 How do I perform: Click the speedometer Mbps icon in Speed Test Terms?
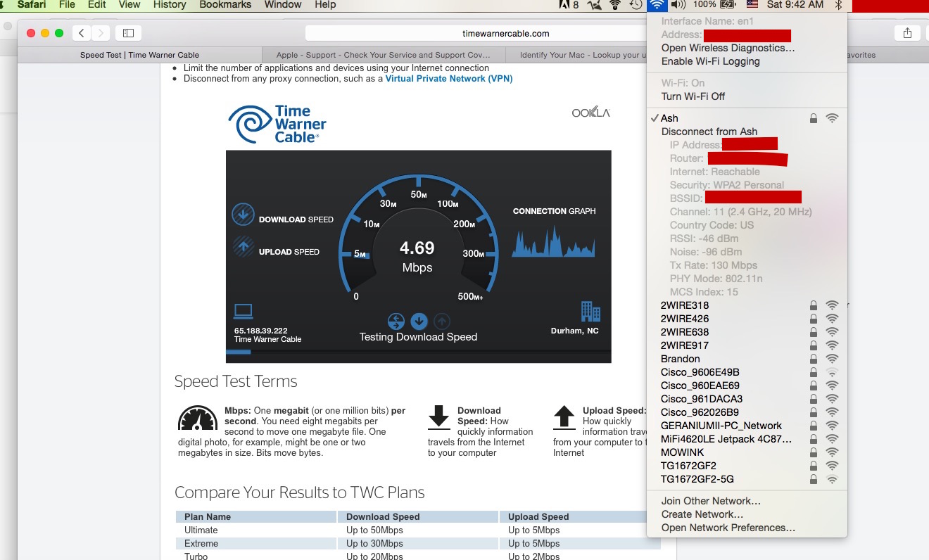[198, 418]
